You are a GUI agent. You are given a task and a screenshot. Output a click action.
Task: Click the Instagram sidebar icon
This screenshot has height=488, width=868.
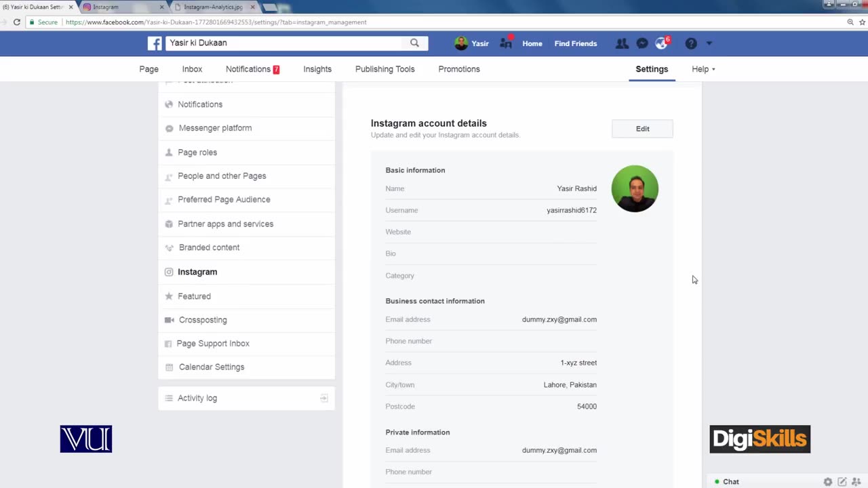pos(169,272)
